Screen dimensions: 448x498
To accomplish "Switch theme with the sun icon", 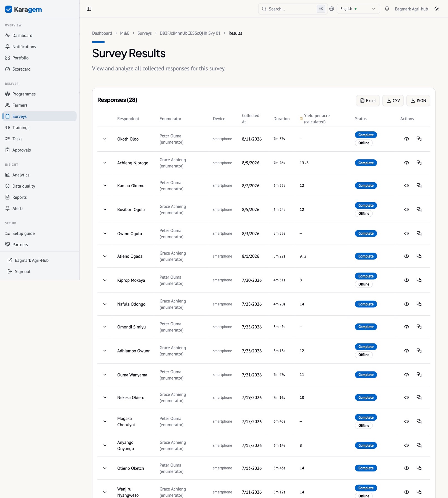I will click(437, 9).
